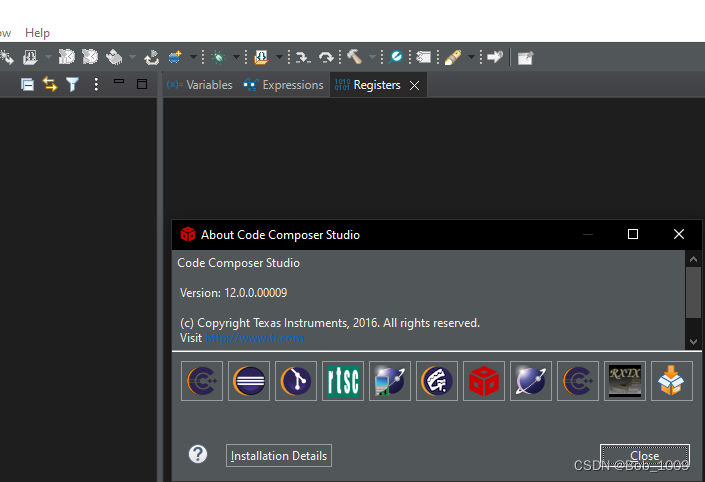This screenshot has height=482, width=705.
Task: Expand dropdown next to highlighter icon
Action: 471,57
